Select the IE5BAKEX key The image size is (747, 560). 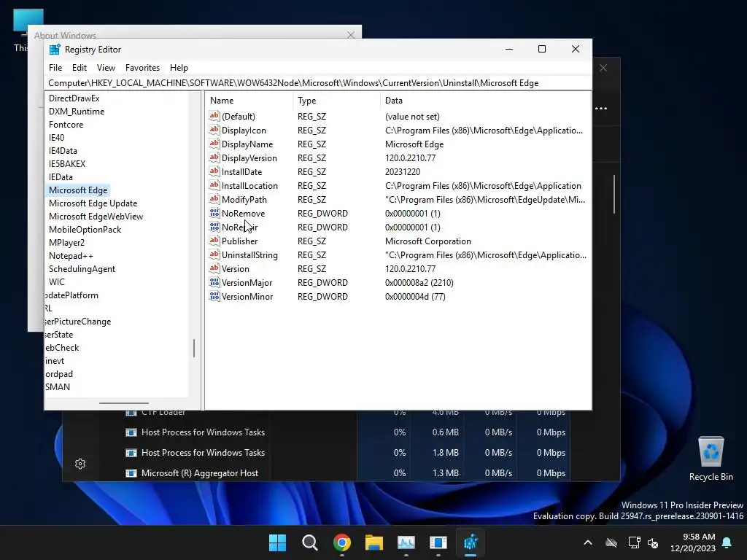tap(66, 164)
